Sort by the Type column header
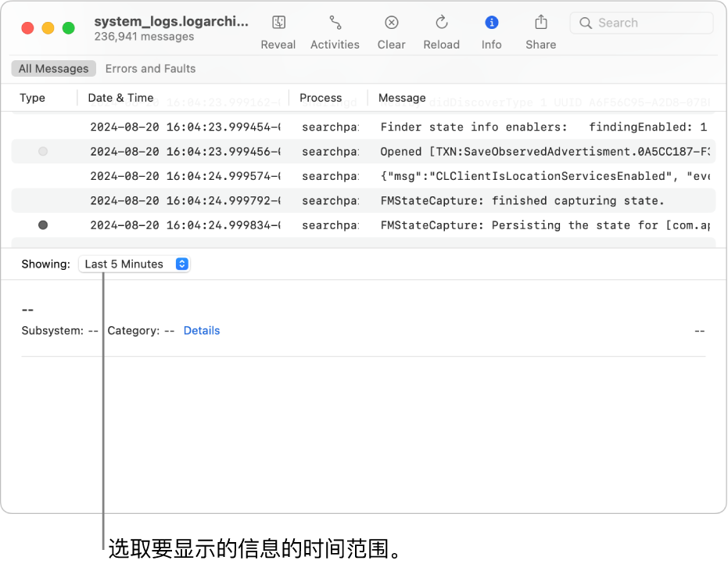Viewport: 728px width, 564px height. [33, 98]
